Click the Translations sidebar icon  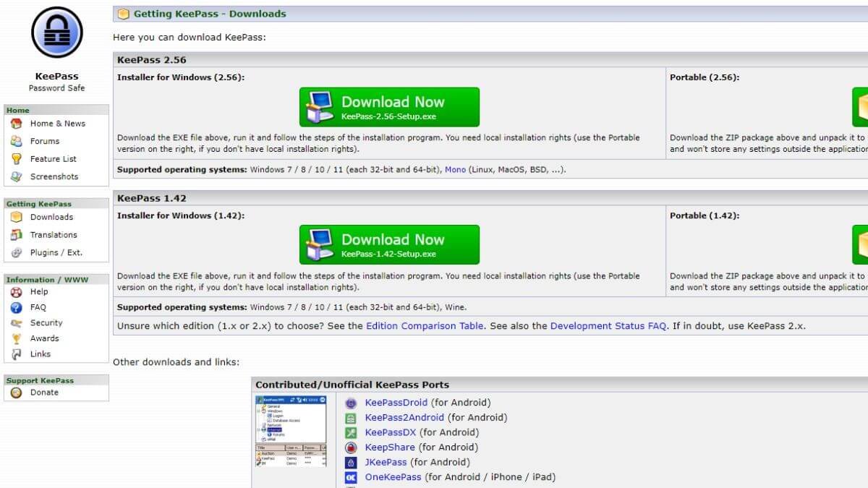(16, 235)
